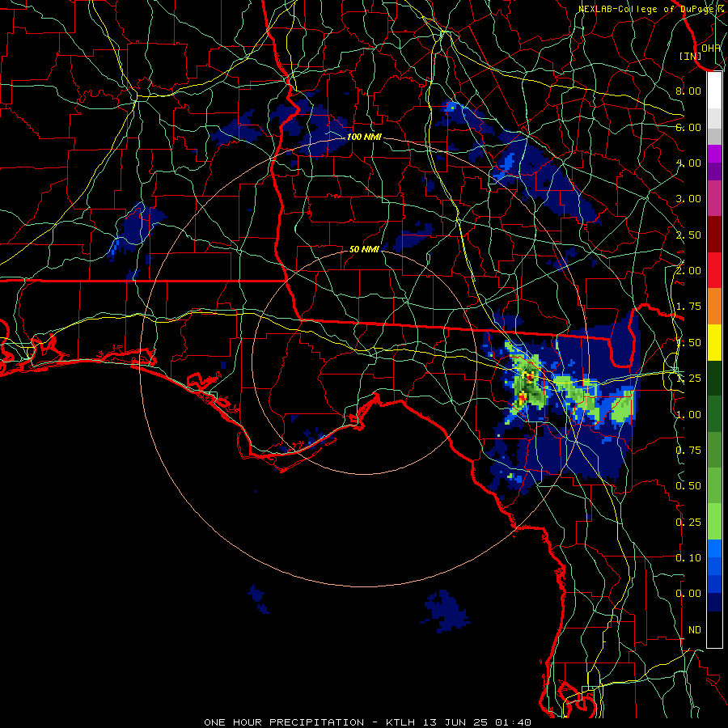Pick the magenta legend swatch near 3.00
The width and height of the screenshot is (728, 728).
click(714, 199)
